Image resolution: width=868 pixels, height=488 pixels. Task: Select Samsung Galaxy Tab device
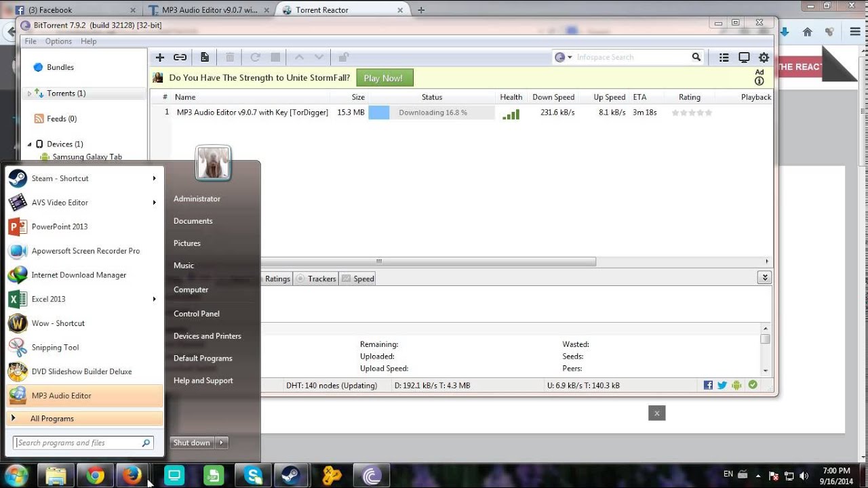[x=87, y=157]
